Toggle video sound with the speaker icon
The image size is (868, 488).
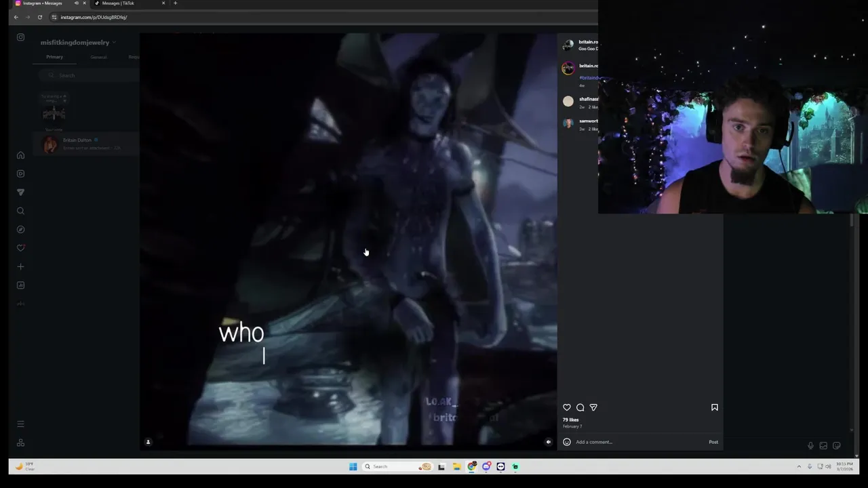click(x=549, y=442)
